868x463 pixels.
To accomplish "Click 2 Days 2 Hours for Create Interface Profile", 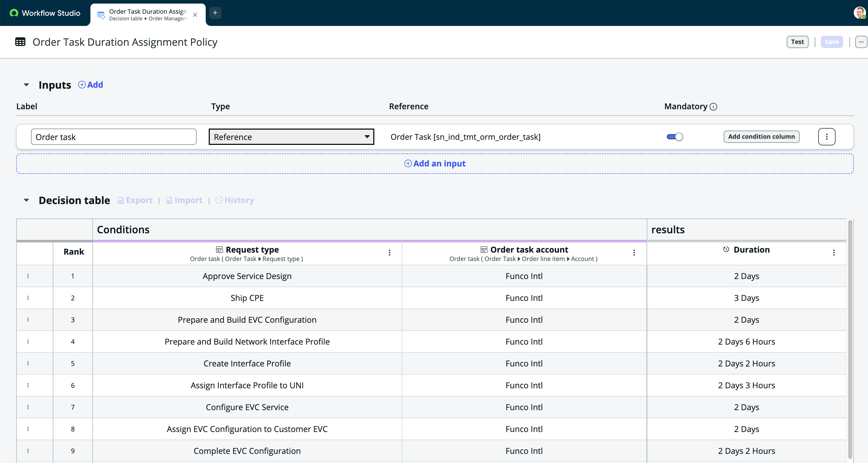I will [746, 363].
